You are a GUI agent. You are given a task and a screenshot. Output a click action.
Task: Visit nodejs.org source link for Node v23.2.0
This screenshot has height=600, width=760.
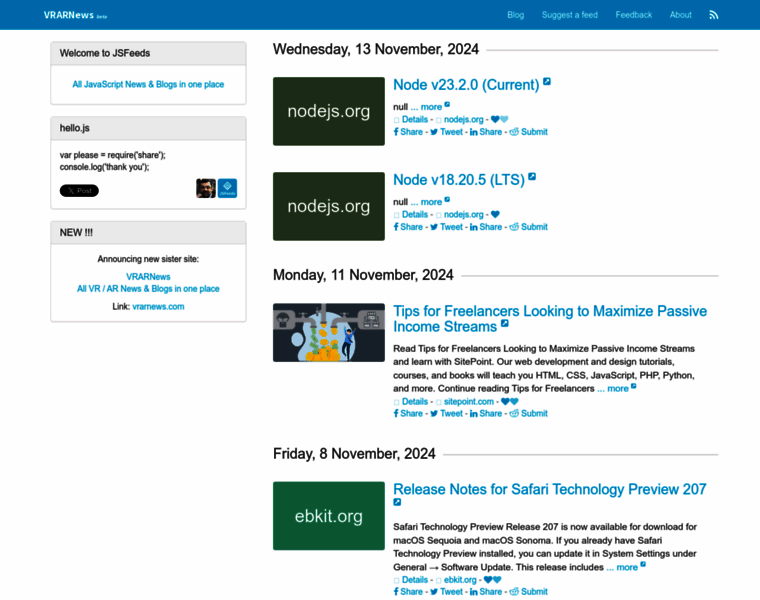463,119
